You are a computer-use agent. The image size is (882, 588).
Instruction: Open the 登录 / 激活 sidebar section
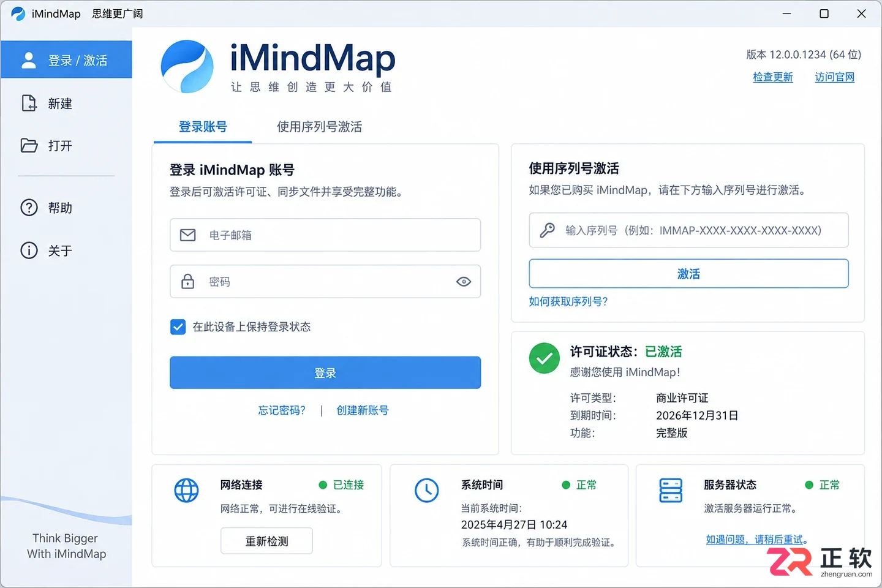[66, 60]
